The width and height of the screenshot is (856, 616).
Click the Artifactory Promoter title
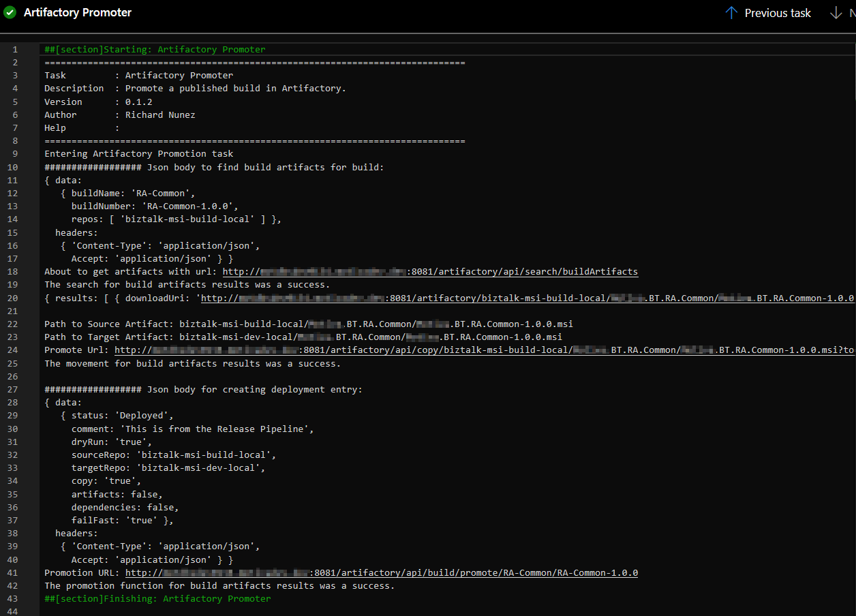point(78,12)
